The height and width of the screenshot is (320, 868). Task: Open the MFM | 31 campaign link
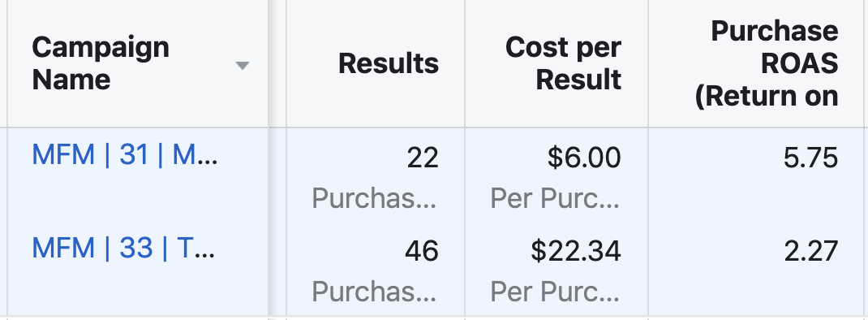click(125, 154)
